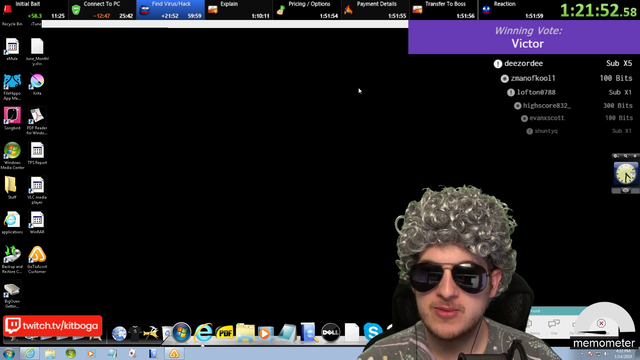Click Windows Media Player on taskbar
The height and width of the screenshot is (360, 640).
pos(91,353)
